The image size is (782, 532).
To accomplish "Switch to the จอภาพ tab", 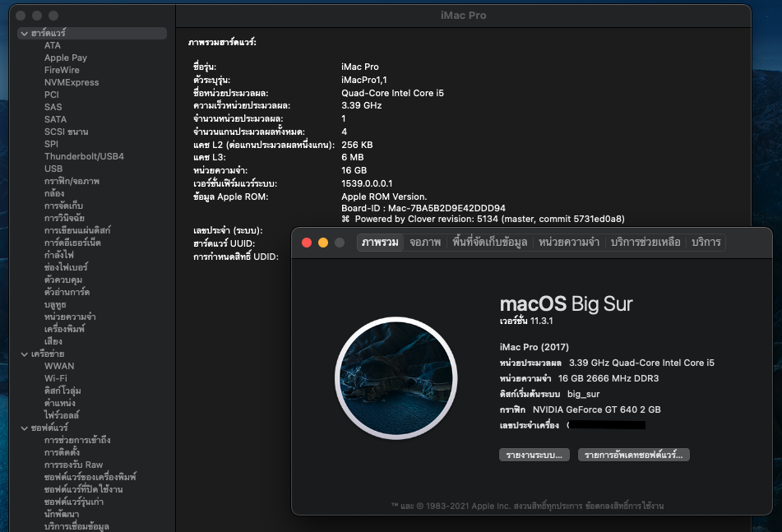I will (x=425, y=243).
